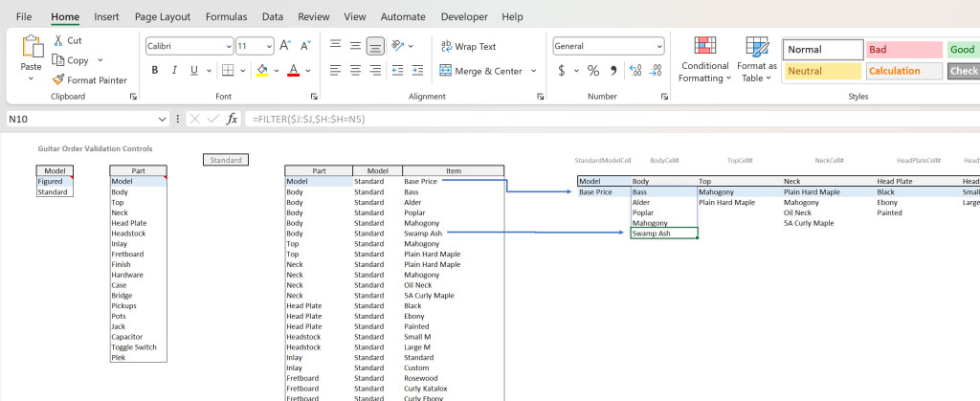Switch to Page Layout tab
The width and height of the screenshot is (980, 401).
click(x=163, y=17)
